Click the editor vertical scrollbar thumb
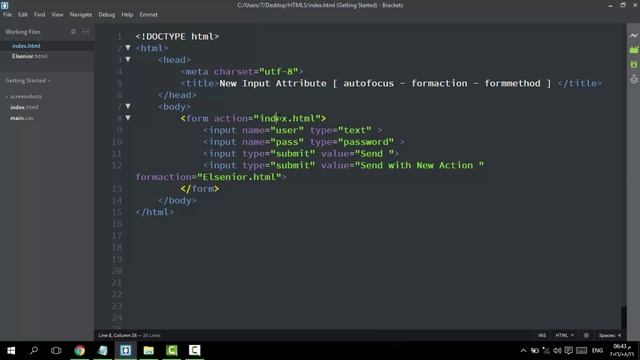 pyautogui.click(x=623, y=317)
